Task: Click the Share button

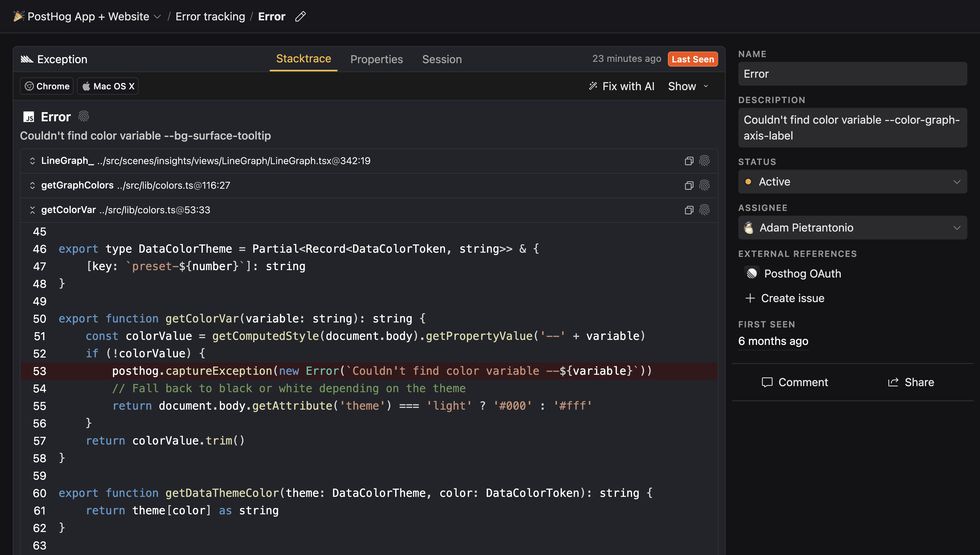Action: point(911,382)
